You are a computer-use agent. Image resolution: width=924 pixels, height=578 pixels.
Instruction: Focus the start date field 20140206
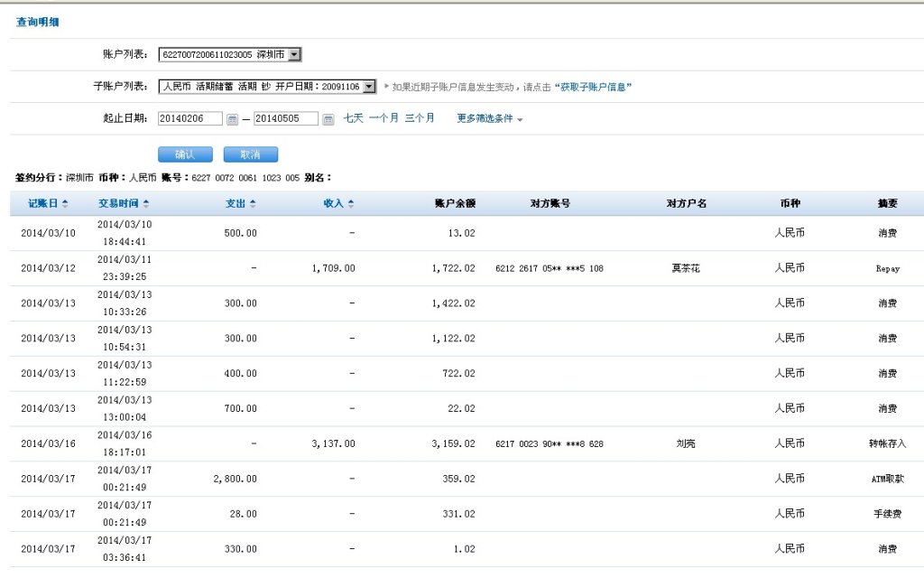pyautogui.click(x=189, y=119)
